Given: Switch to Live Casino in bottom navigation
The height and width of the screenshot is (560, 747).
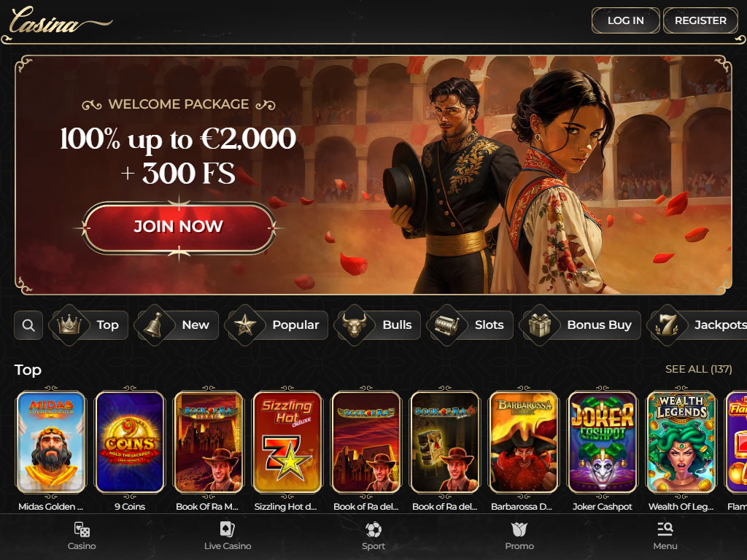Looking at the screenshot, I should 228,536.
